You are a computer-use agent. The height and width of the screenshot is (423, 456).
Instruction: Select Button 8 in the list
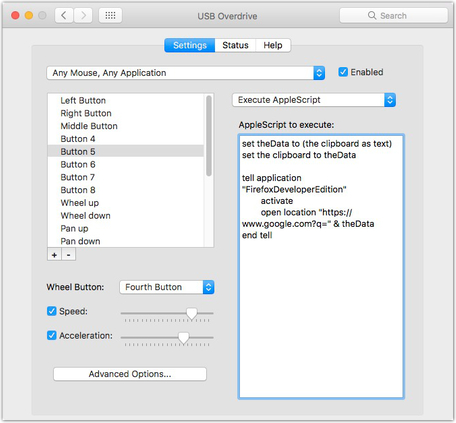click(x=126, y=190)
